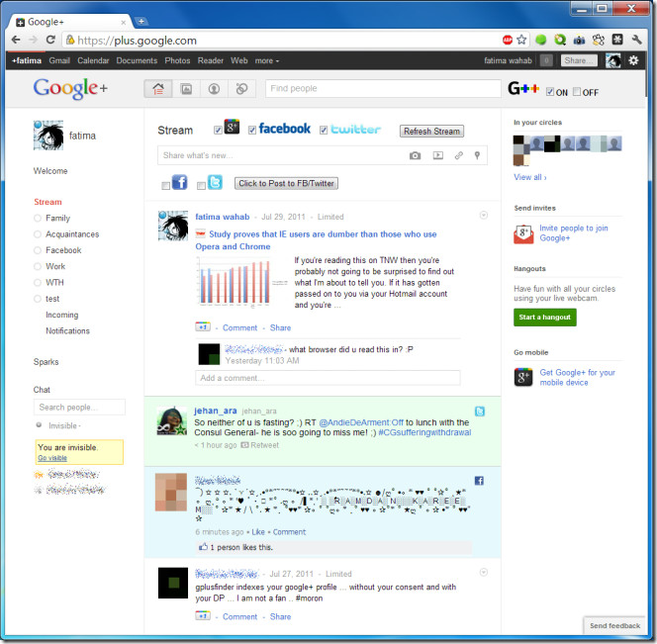657x644 pixels.
Task: Open Reader in the Google bar
Action: click(x=211, y=60)
